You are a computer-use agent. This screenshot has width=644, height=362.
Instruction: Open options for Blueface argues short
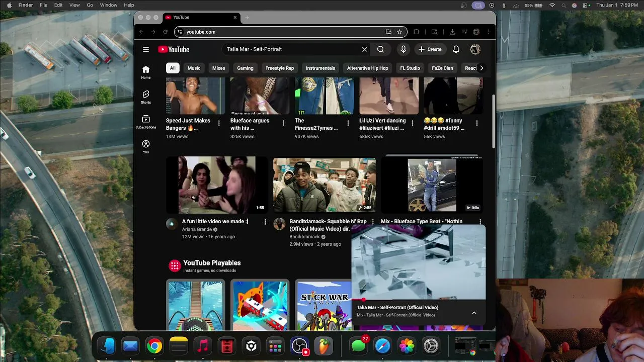283,123
